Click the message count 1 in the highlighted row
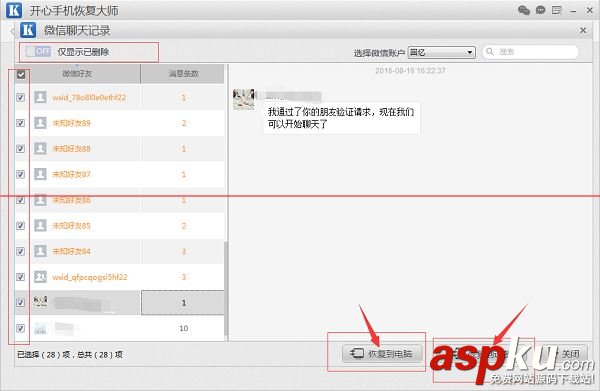Image resolution: width=600 pixels, height=391 pixels. coord(183,303)
